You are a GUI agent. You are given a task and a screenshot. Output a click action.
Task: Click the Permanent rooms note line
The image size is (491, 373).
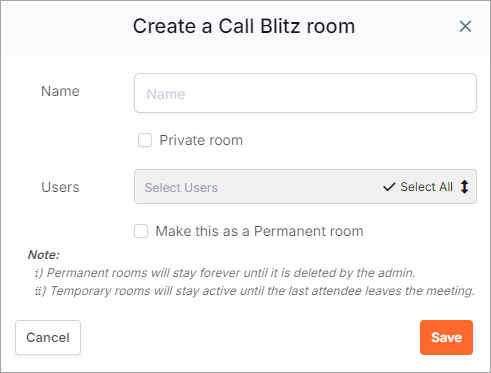coord(225,273)
